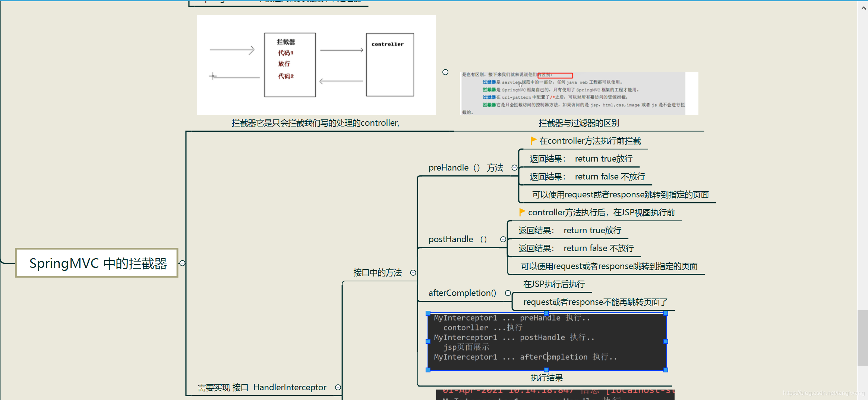Click the bottom-left resize handle of console image

click(428, 370)
